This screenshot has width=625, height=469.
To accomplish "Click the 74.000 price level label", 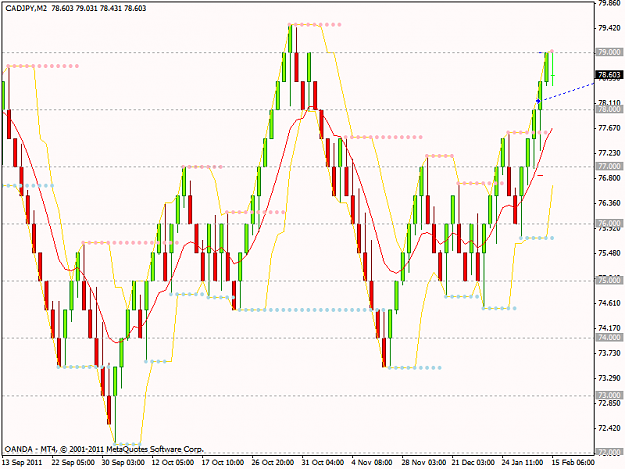I will (609, 338).
